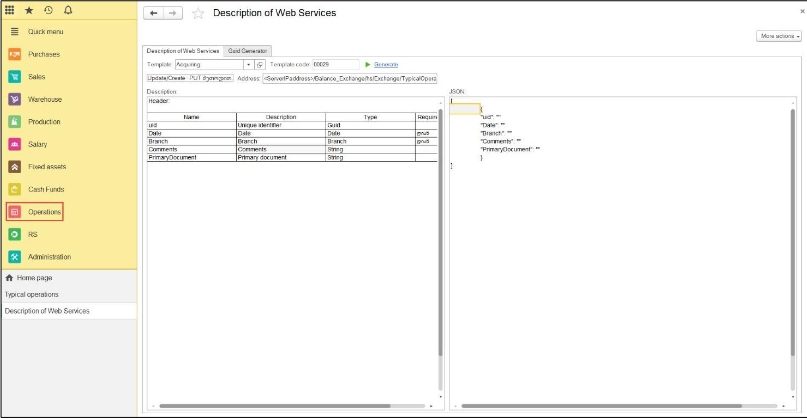Click the Purchases section icon
The width and height of the screenshot is (807, 418).
click(x=15, y=54)
